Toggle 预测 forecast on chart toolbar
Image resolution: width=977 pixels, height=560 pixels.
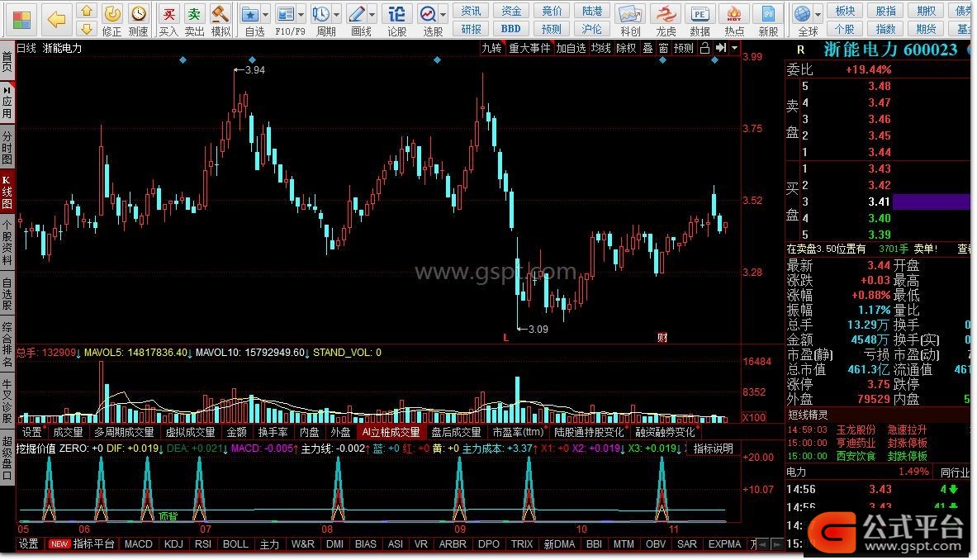pyautogui.click(x=684, y=48)
